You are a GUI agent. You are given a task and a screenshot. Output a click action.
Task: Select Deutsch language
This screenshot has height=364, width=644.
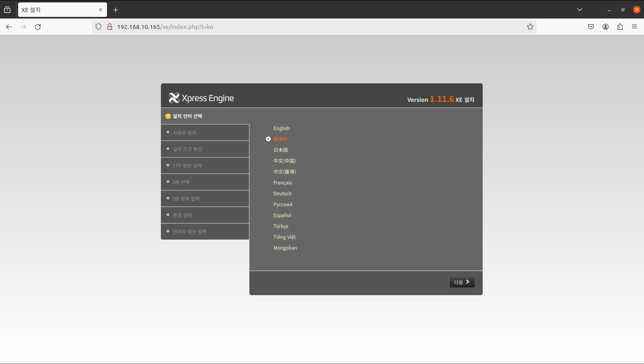pyautogui.click(x=282, y=194)
